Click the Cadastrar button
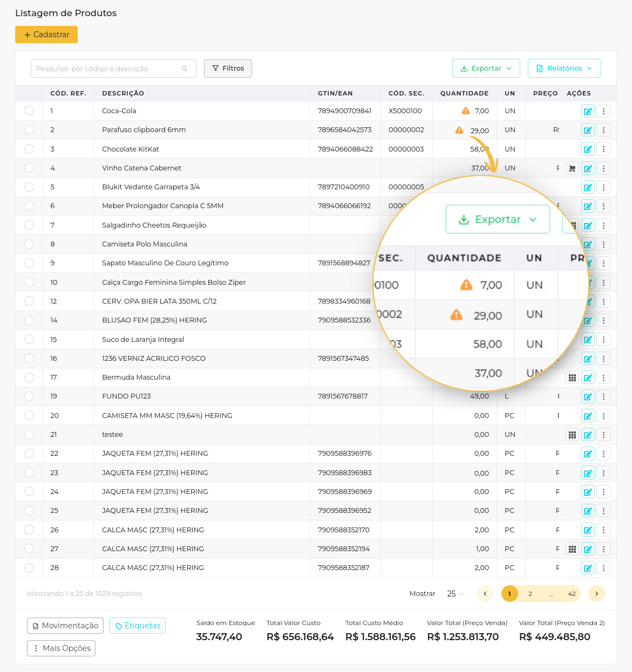 click(x=46, y=35)
